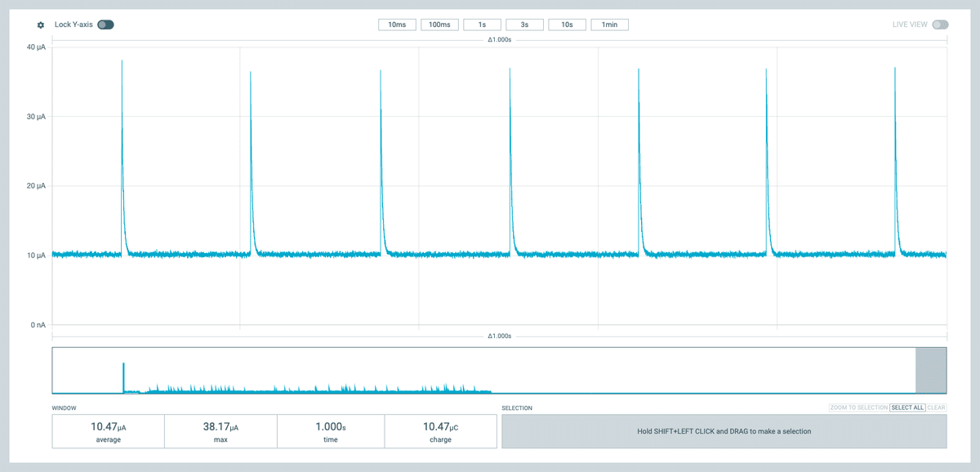Image resolution: width=980 pixels, height=472 pixels.
Task: Enable the LIVE VIEW switch
Action: 940,24
